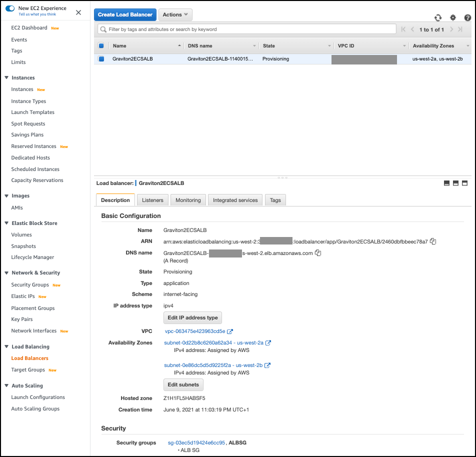This screenshot has height=457, width=476.
Task: Open Load Balancers in sidebar
Action: pyautogui.click(x=30, y=358)
